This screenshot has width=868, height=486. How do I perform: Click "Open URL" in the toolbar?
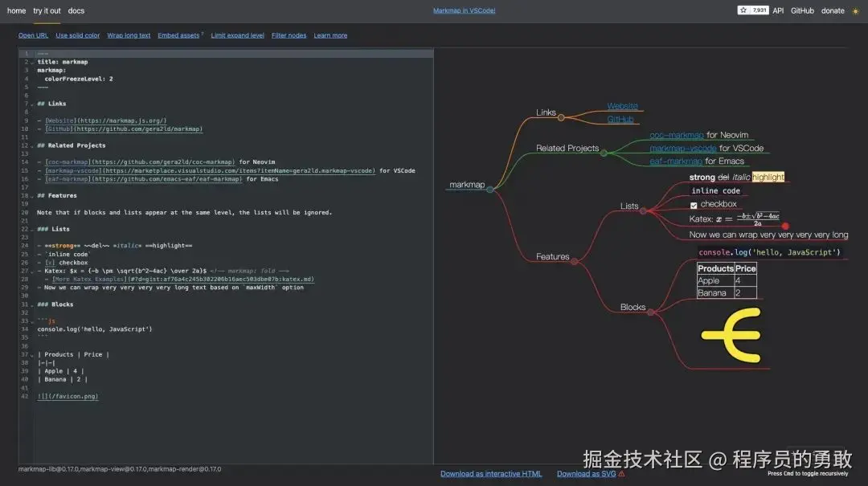tap(32, 35)
